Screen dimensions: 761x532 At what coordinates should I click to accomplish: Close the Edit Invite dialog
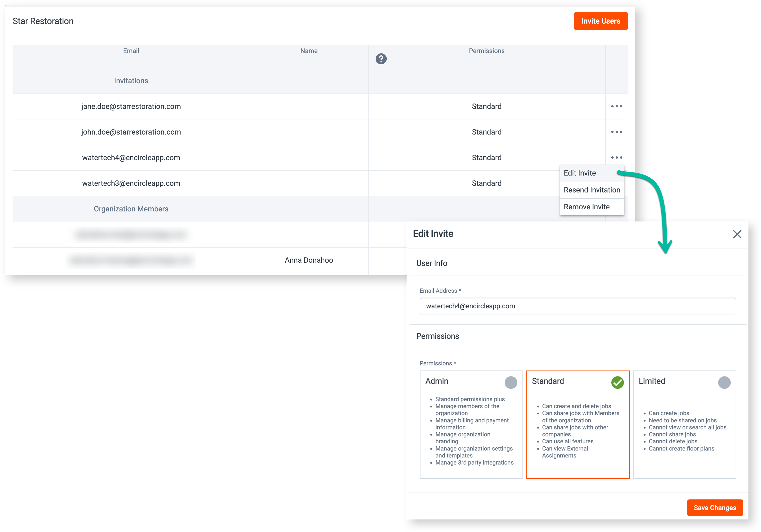[x=737, y=234]
